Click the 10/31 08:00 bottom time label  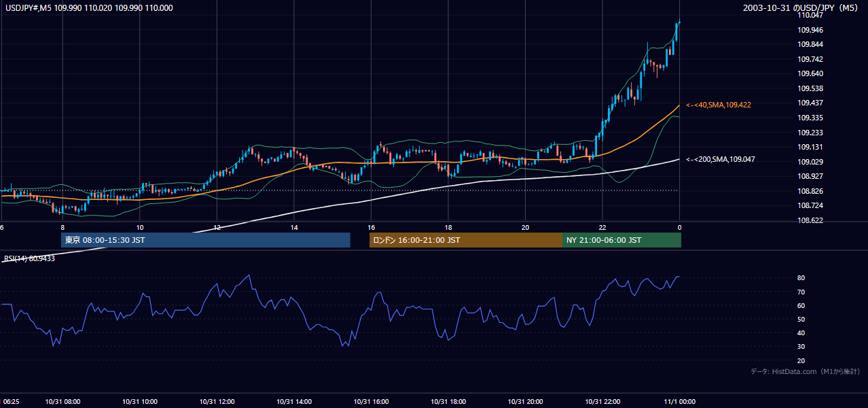62,402
